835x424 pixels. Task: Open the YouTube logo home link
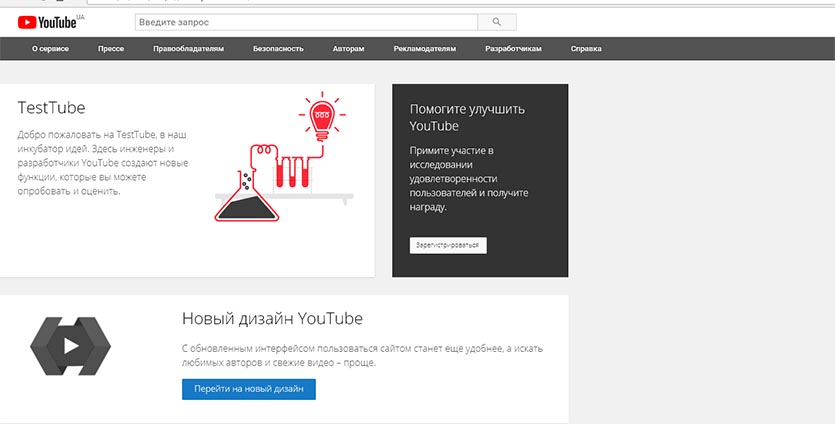click(51, 22)
